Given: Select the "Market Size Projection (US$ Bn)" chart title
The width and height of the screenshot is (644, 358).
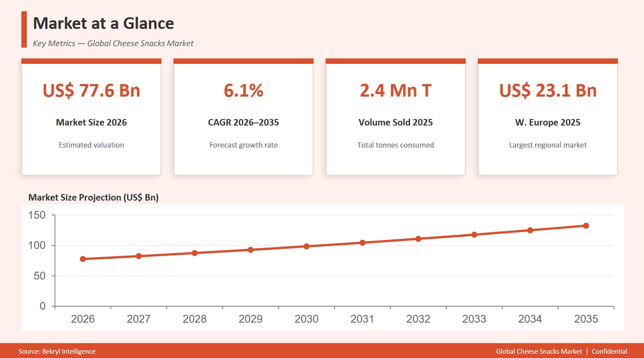Looking at the screenshot, I should 94,198.
